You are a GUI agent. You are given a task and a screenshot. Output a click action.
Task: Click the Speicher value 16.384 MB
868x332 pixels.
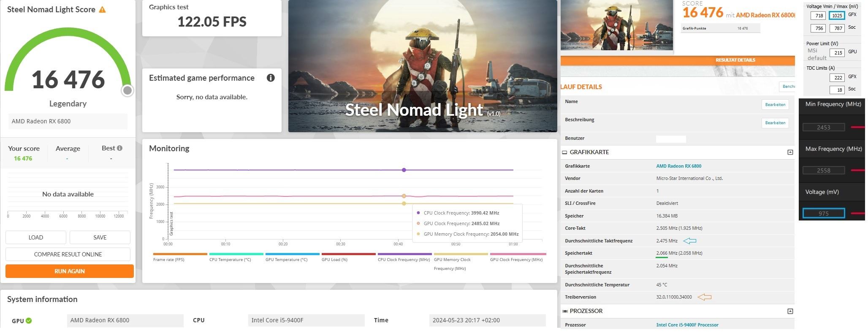[667, 216]
